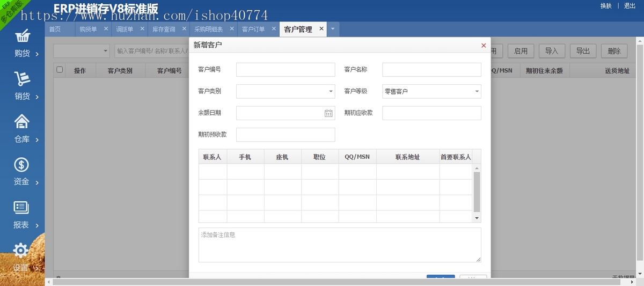
Task: Switch to the 购货单 tab
Action: (x=88, y=30)
